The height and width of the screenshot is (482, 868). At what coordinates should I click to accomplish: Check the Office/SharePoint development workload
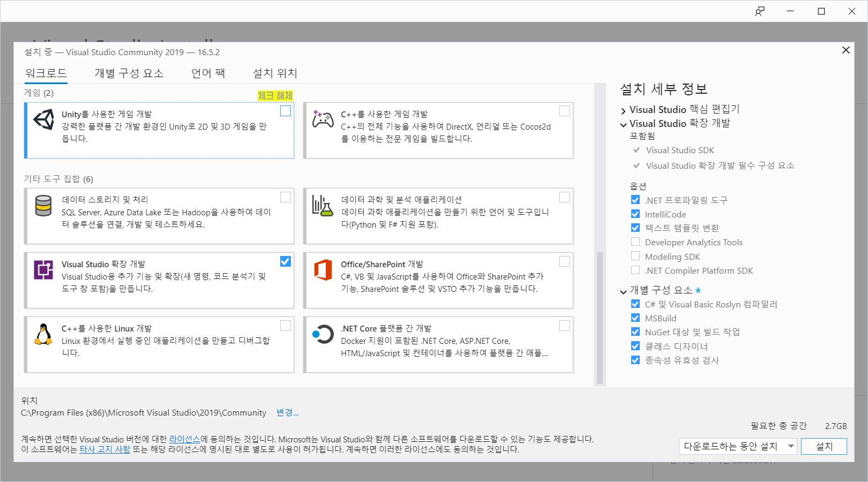565,261
